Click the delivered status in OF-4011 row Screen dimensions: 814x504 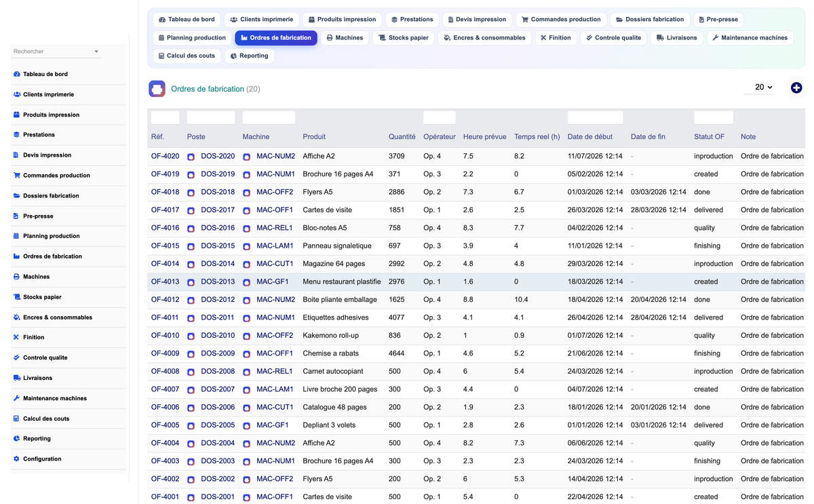[x=708, y=317]
